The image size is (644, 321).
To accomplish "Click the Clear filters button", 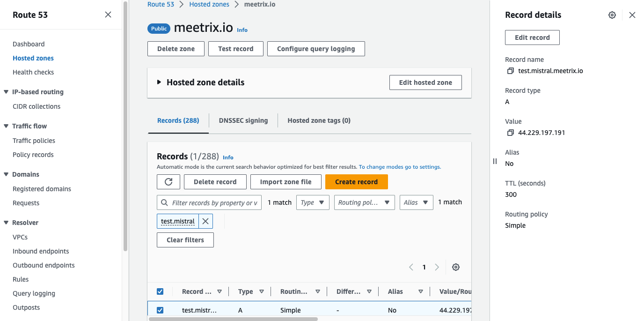I will [x=185, y=240].
